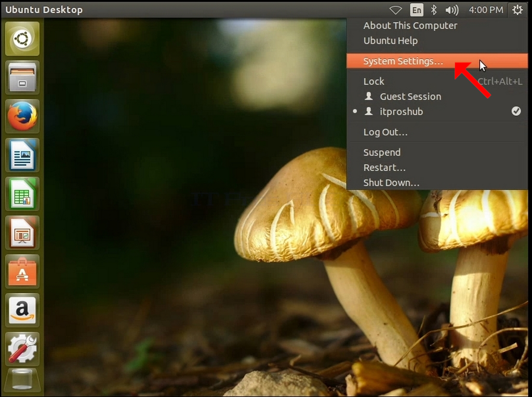
Task: Open Ubuntu Software Center icon
Action: [22, 271]
